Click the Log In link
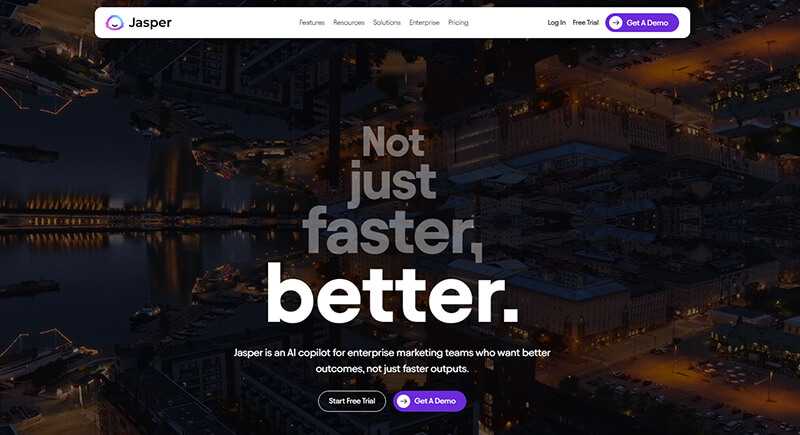The width and height of the screenshot is (800, 435). [557, 22]
